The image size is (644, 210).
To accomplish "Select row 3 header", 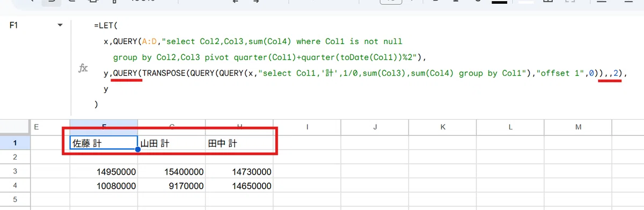I will tap(14, 171).
